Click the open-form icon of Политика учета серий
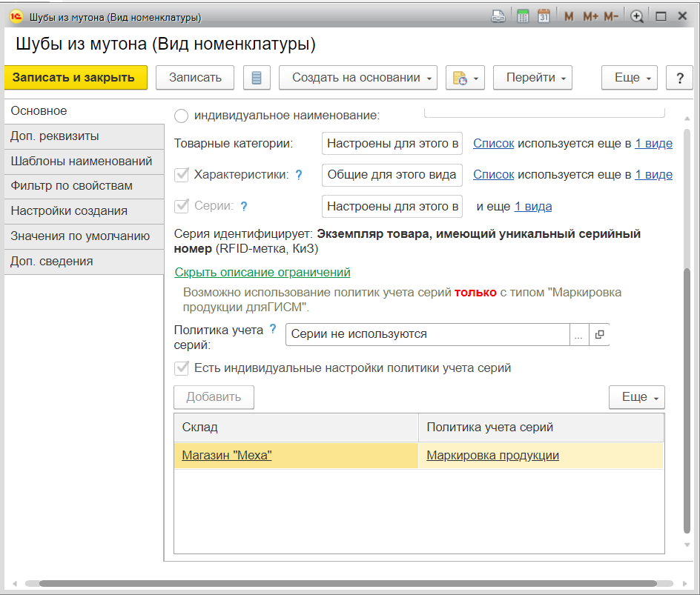Image resolution: width=700 pixels, height=595 pixels. click(x=599, y=334)
